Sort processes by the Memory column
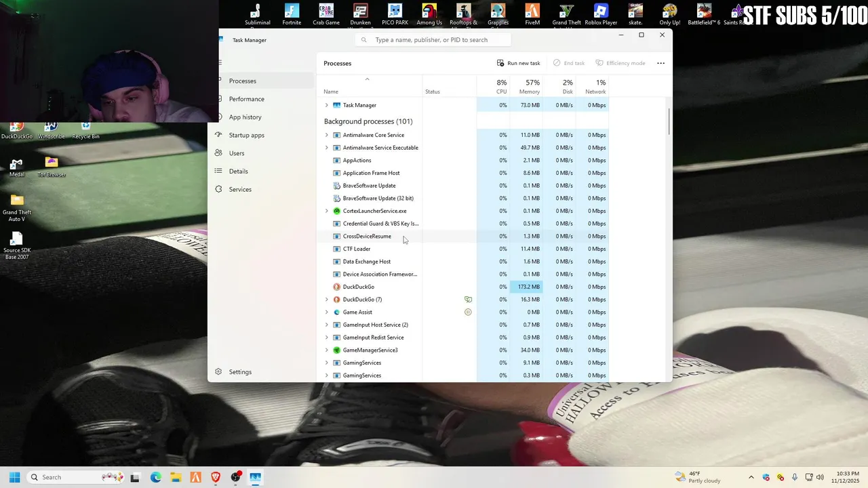The width and height of the screenshot is (868, 488). point(526,87)
